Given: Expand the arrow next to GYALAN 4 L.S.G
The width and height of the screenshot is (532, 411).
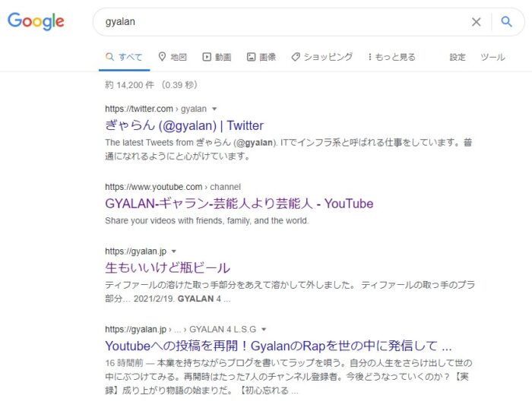Looking at the screenshot, I should tap(264, 329).
